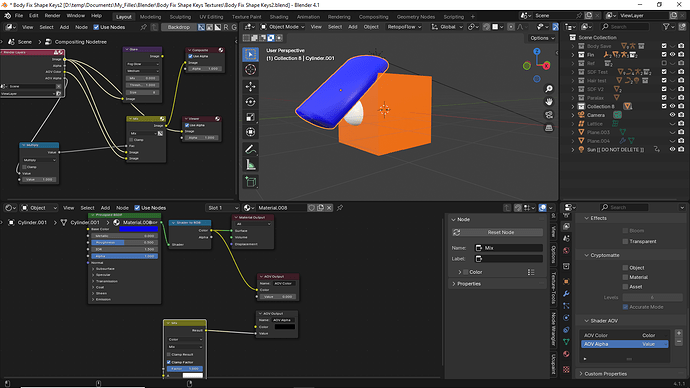The image size is (690, 388).
Task: Click the Z axis on navigation gizmo
Action: [537, 52]
